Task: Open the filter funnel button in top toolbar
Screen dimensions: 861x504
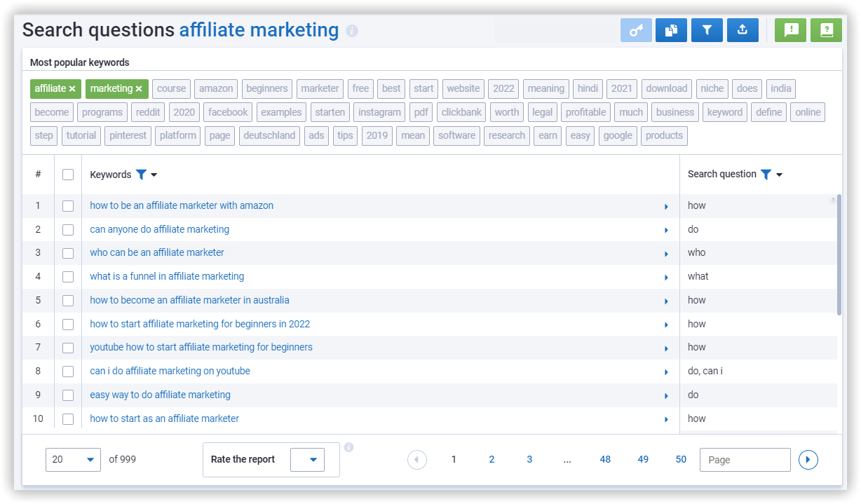Action: pyautogui.click(x=707, y=30)
